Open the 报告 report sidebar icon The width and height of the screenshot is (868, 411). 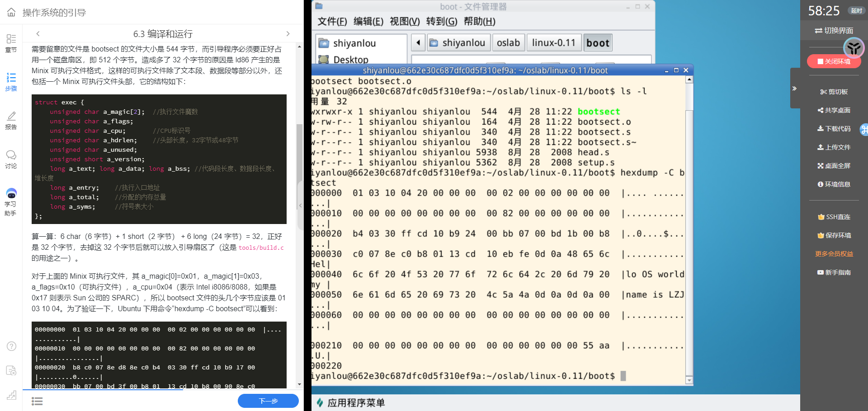click(x=11, y=121)
